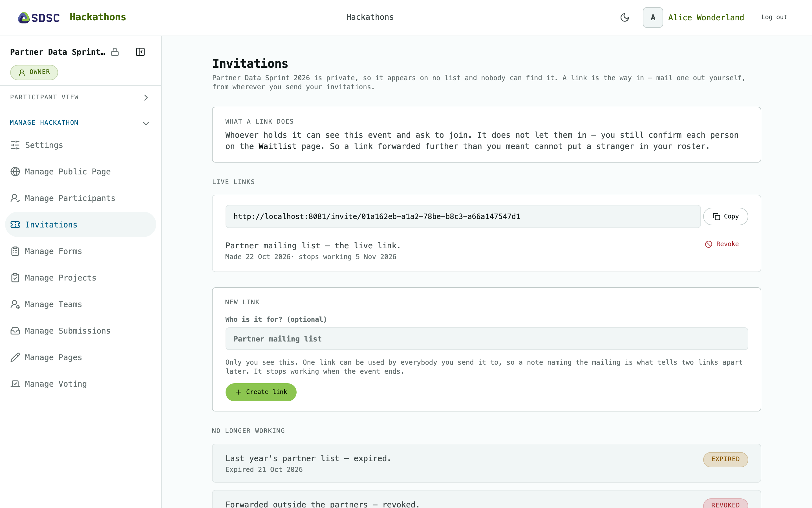Image resolution: width=812 pixels, height=508 pixels.
Task: Click the Manage Forms clipboard icon
Action: click(x=15, y=251)
